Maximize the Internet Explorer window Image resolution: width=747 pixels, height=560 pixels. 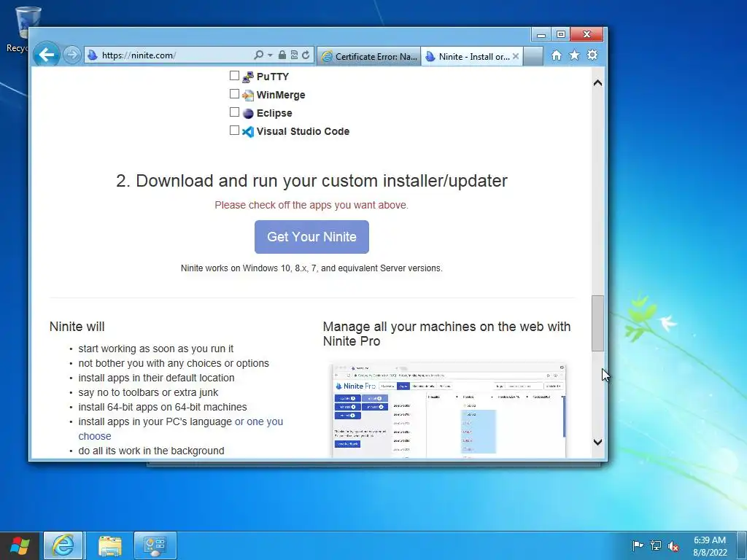(561, 34)
